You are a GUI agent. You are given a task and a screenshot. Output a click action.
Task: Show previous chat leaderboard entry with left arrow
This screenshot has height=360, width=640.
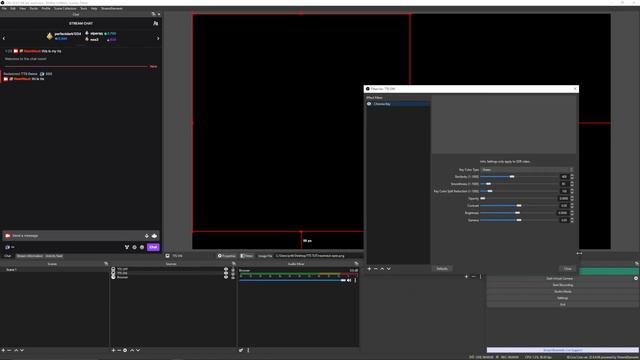tap(4, 38)
